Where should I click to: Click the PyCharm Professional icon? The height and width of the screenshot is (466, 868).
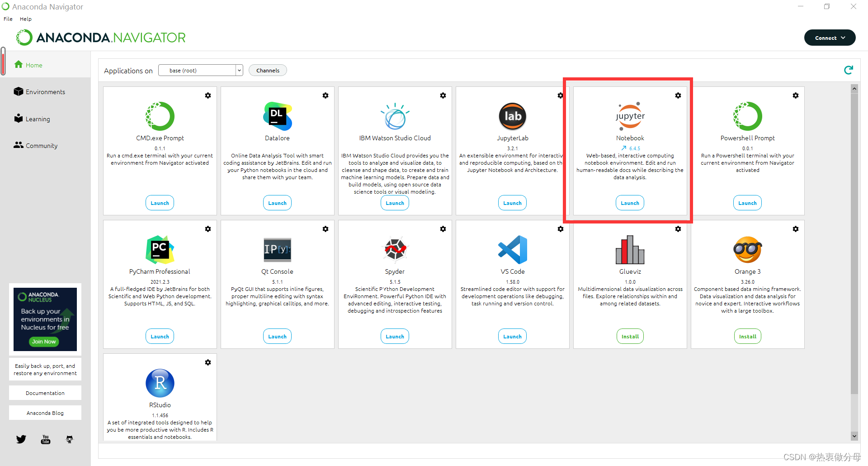pos(160,250)
